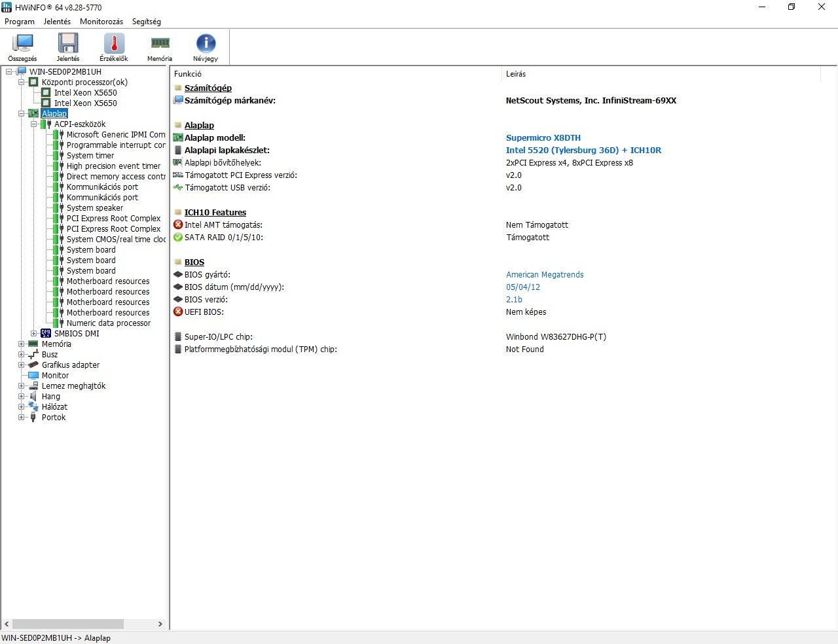838x644 pixels.
Task: Click the HWiNFO app icon in title bar
Action: point(7,7)
